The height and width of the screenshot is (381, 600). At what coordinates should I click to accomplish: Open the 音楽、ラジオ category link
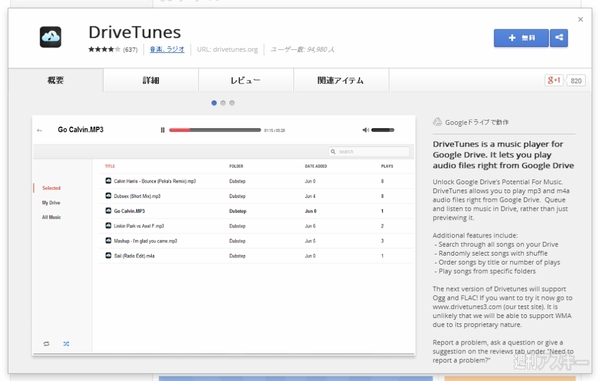pos(167,49)
